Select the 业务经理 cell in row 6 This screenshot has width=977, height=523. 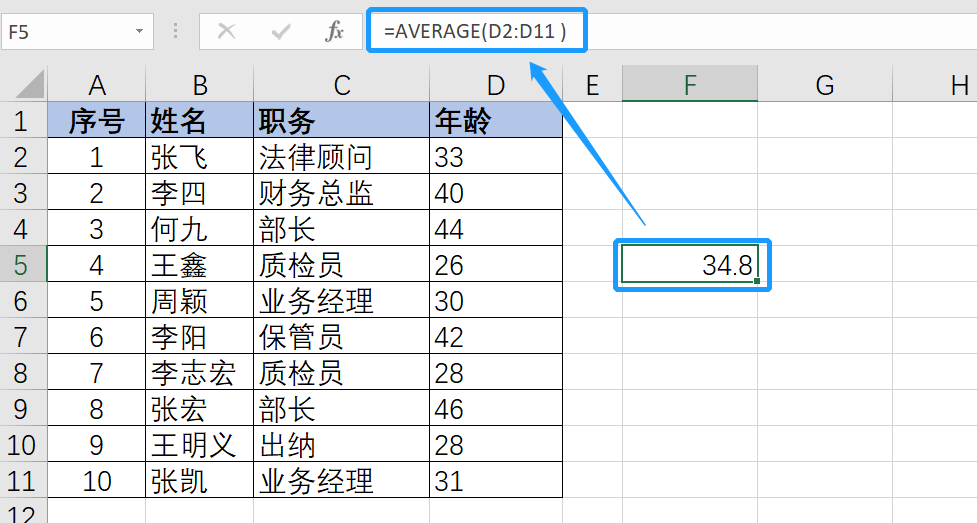(341, 300)
